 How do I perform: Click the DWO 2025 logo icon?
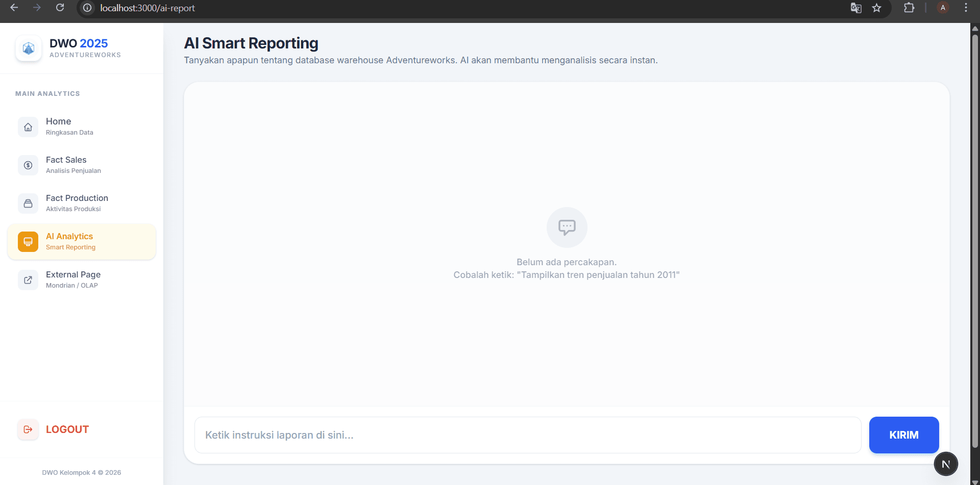tap(29, 48)
